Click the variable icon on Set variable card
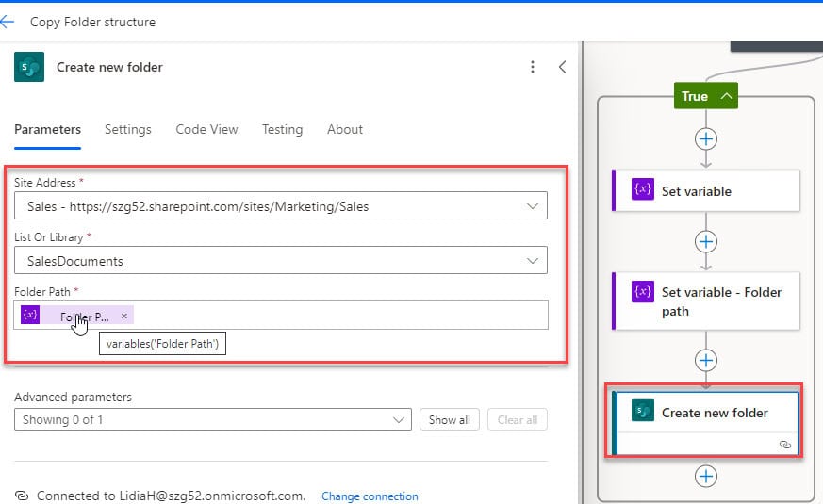Image resolution: width=823 pixels, height=504 pixels. click(642, 188)
